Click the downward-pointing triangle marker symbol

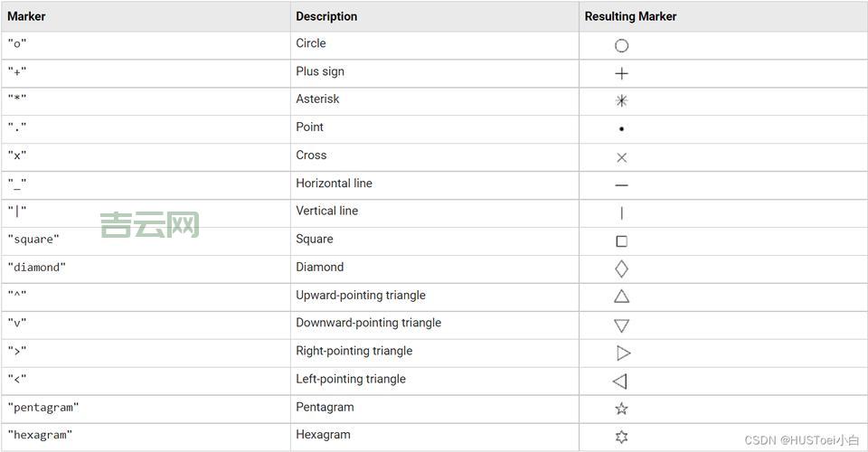(x=621, y=325)
